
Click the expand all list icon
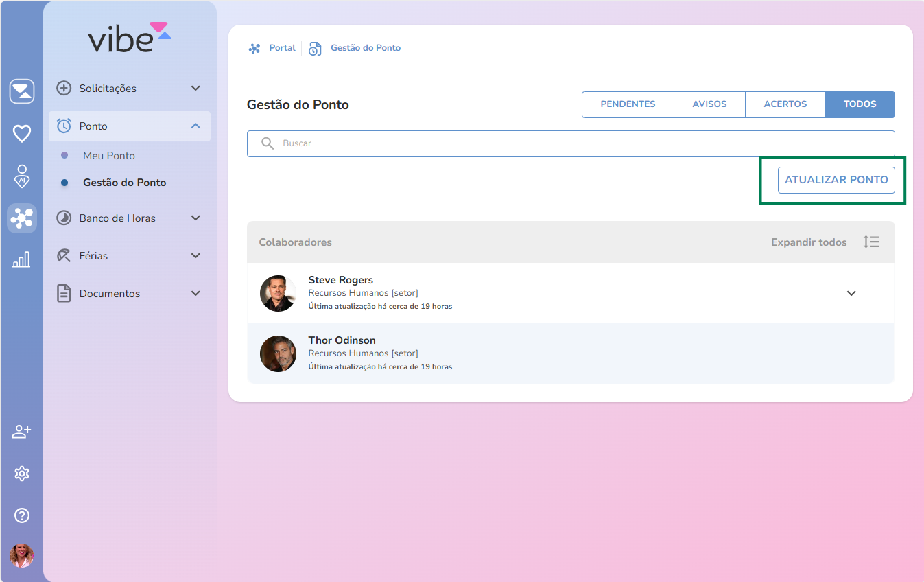(871, 242)
